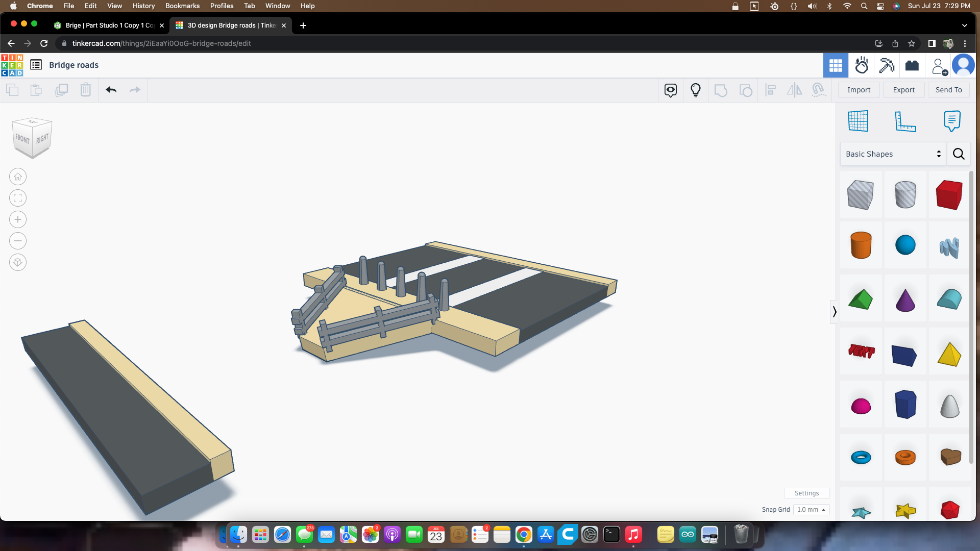Screen dimensions: 980x551
Task: Open the Bookmarks menu
Action: click(182, 6)
